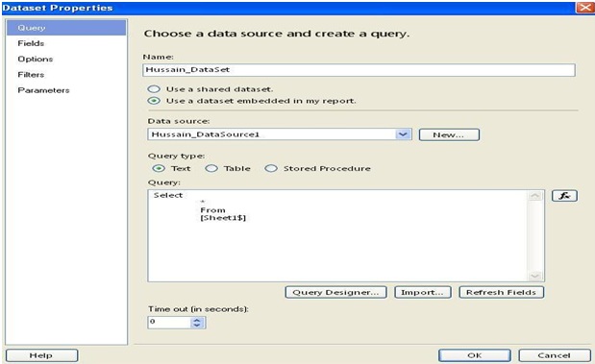Cancel the dialog
The image size is (595, 364).
click(555, 355)
